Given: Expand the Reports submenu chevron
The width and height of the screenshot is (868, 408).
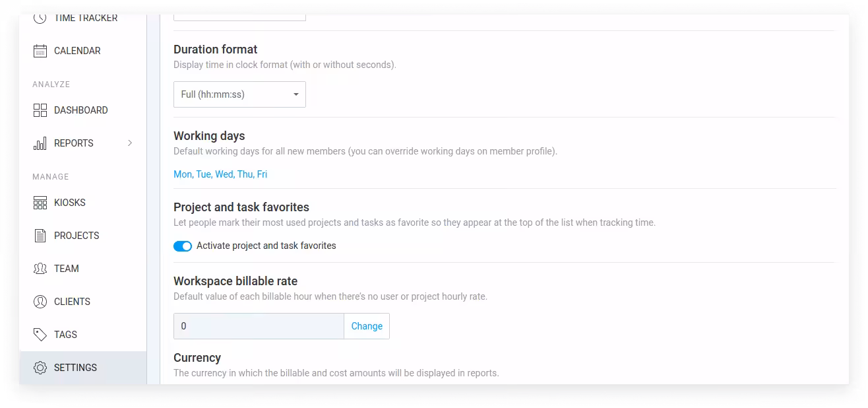Looking at the screenshot, I should (x=130, y=143).
